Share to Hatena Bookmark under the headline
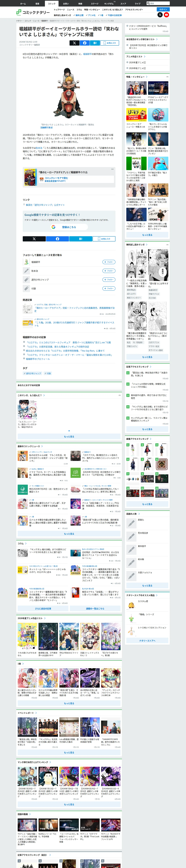The image size is (186, 868). [95, 43]
